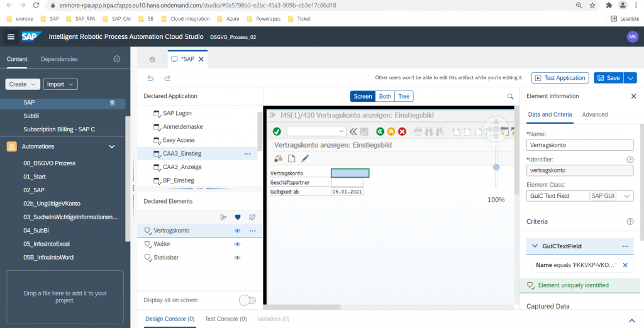The height and width of the screenshot is (328, 644).
Task: Switch to the Dependencies tab
Action: pyautogui.click(x=59, y=59)
